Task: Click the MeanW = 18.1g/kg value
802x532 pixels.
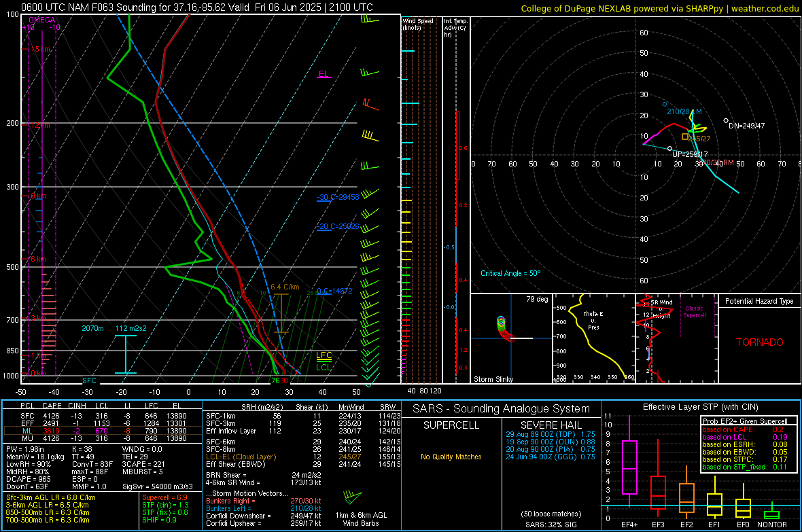Action: point(35,457)
